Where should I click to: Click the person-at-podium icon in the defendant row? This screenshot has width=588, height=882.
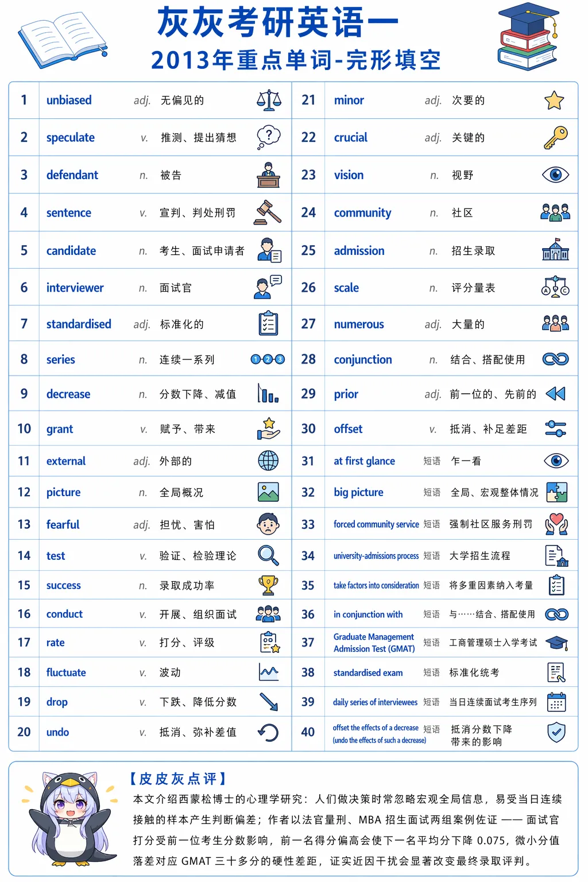pos(268,175)
